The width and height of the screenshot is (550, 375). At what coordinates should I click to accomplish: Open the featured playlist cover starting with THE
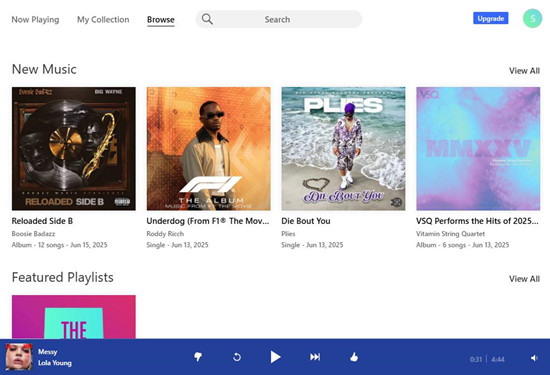pos(74,317)
